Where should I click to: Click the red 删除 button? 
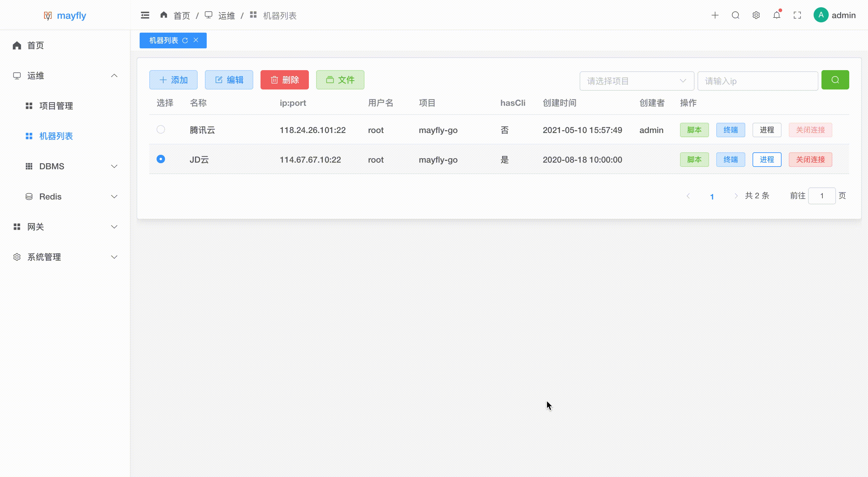(284, 80)
